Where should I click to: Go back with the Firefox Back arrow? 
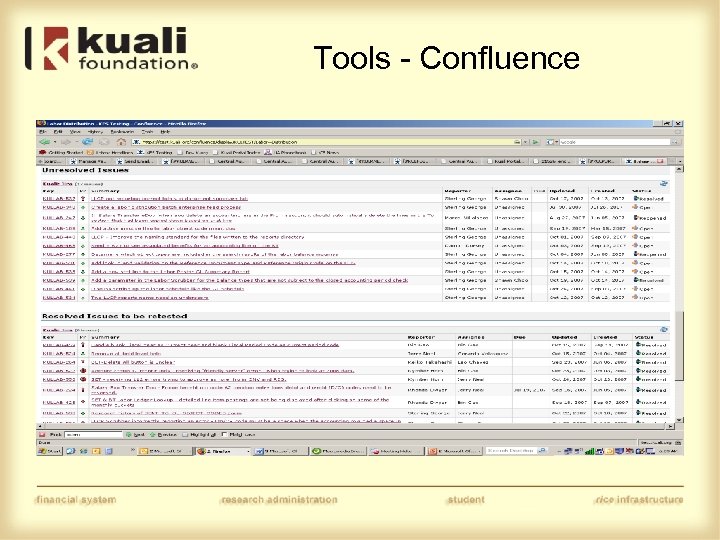45,142
